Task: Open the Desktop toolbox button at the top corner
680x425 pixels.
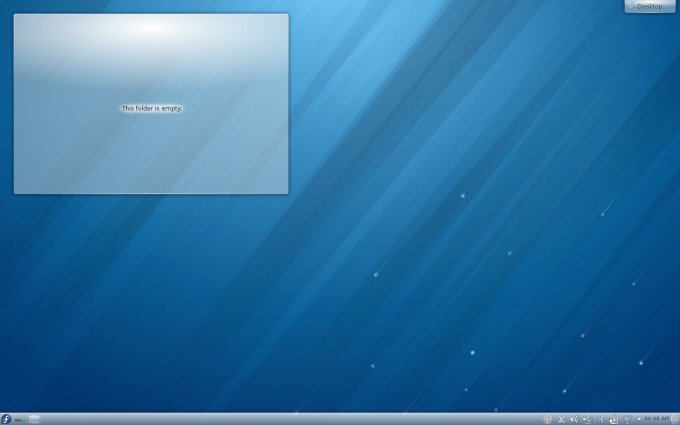Action: (650, 6)
